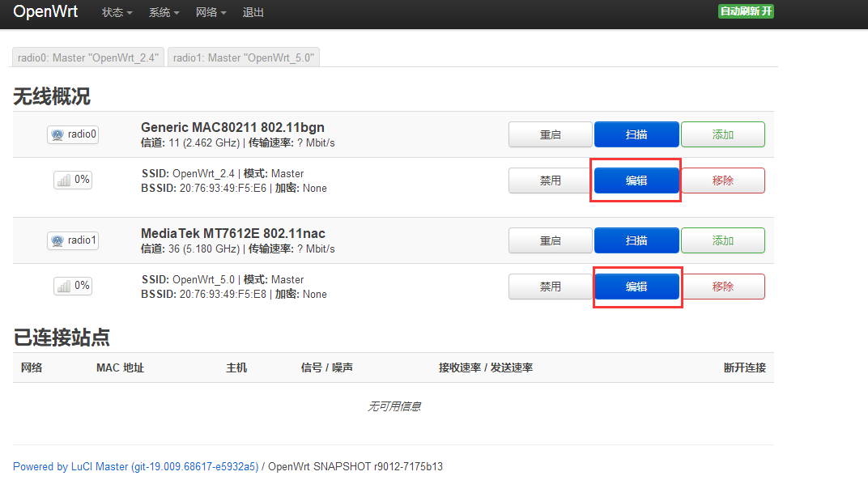Click 移除 for SSID OpenWrt_2.4
The width and height of the screenshot is (868, 480).
click(x=723, y=181)
